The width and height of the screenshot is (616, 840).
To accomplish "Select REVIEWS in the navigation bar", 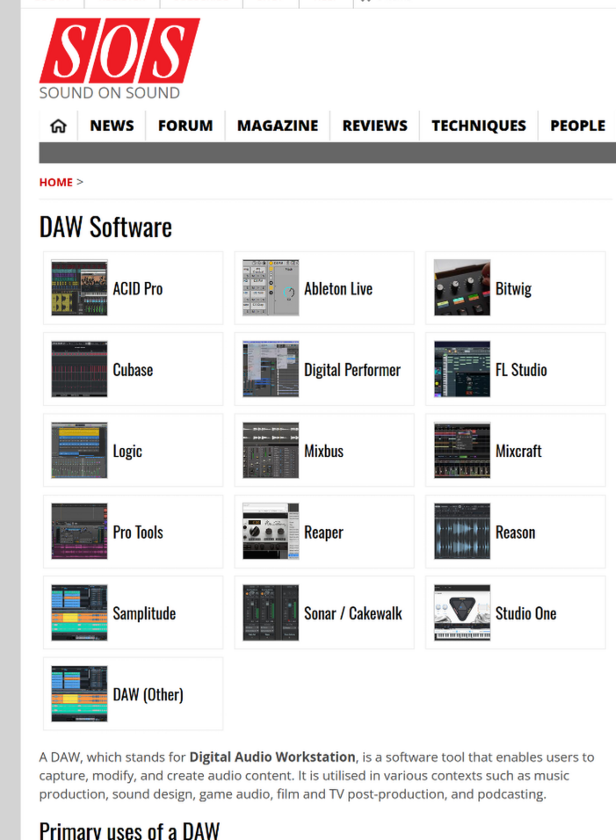I will (x=375, y=126).
